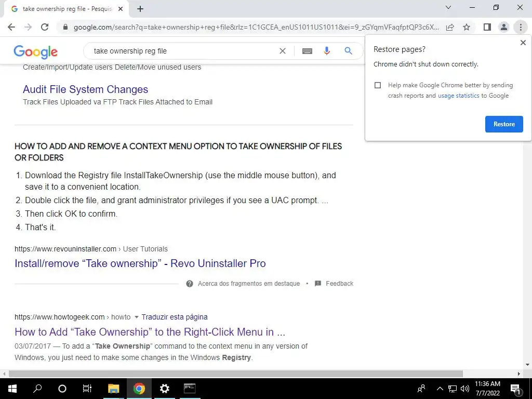Click the snippet heading about context menu option
The height and width of the screenshot is (399, 532).
(x=178, y=152)
